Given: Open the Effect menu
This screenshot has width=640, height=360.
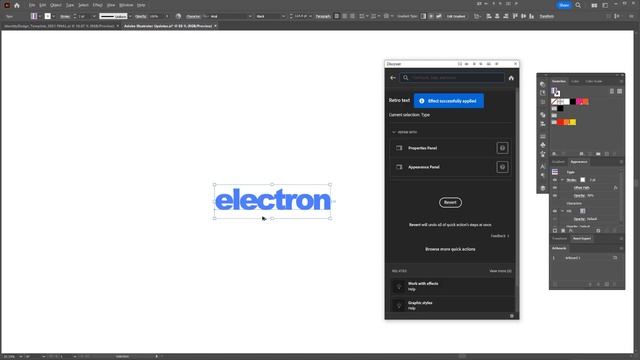Looking at the screenshot, I should pos(98,5).
